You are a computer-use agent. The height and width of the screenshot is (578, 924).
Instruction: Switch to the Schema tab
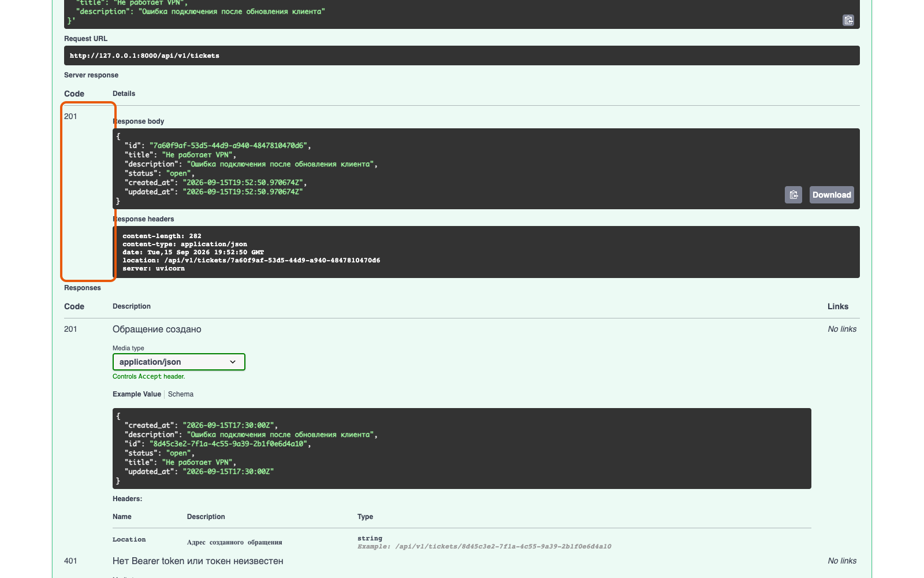181,394
